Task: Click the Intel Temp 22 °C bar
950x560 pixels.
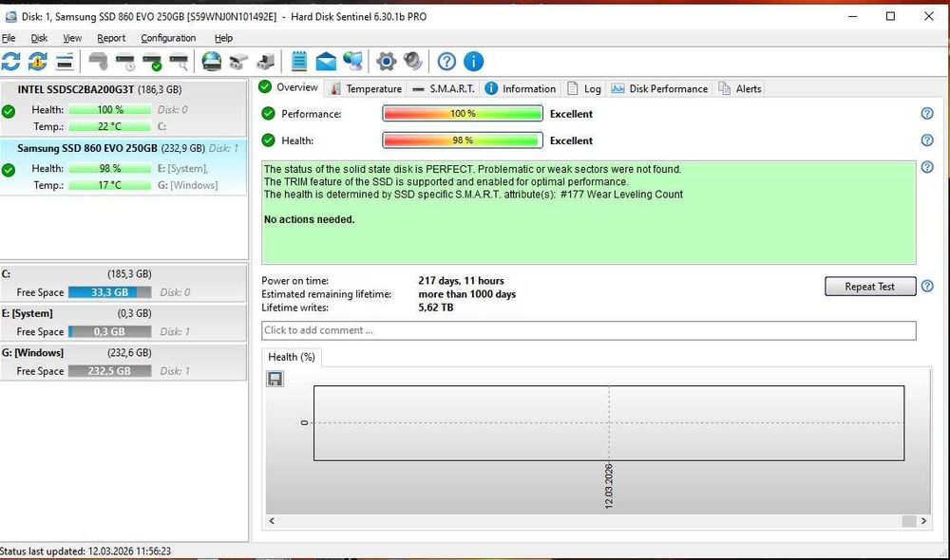Action: coord(109,126)
